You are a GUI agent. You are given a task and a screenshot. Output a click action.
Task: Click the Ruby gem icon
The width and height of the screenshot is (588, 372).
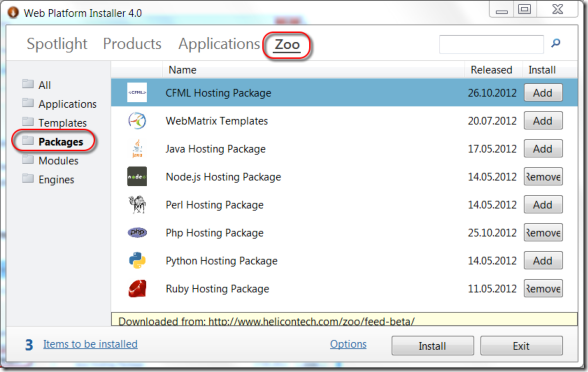pos(137,289)
